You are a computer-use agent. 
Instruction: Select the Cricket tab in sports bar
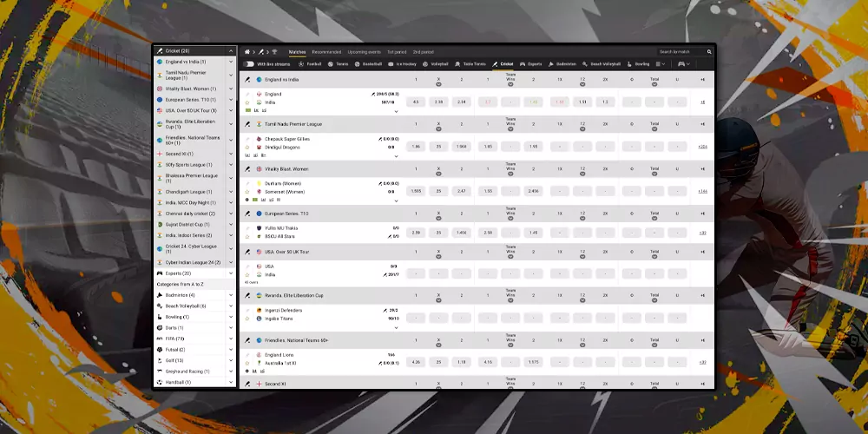pyautogui.click(x=503, y=64)
